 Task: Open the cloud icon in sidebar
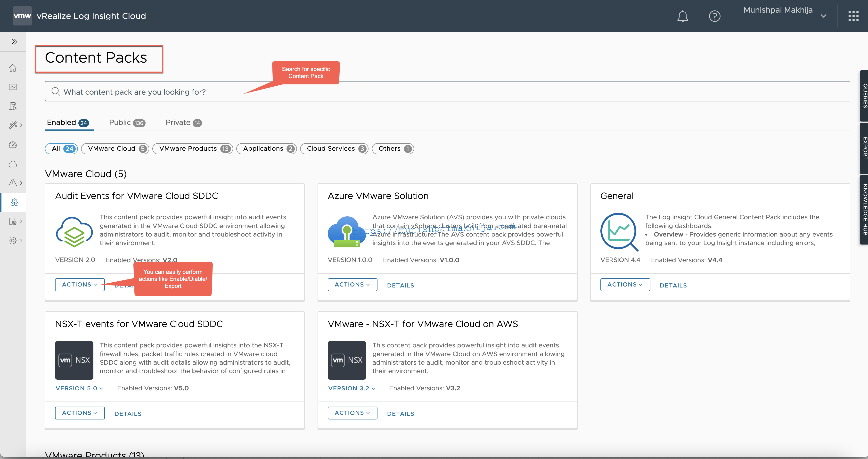click(x=13, y=164)
